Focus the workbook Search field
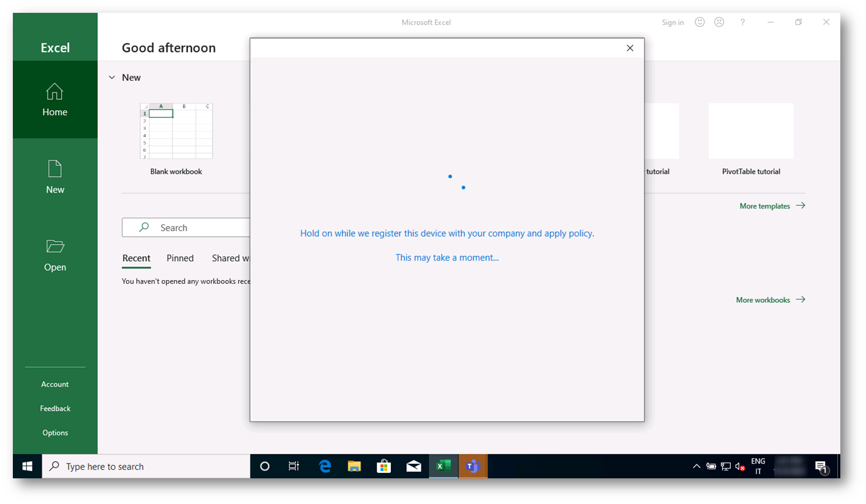The height and width of the screenshot is (504, 866). [186, 228]
